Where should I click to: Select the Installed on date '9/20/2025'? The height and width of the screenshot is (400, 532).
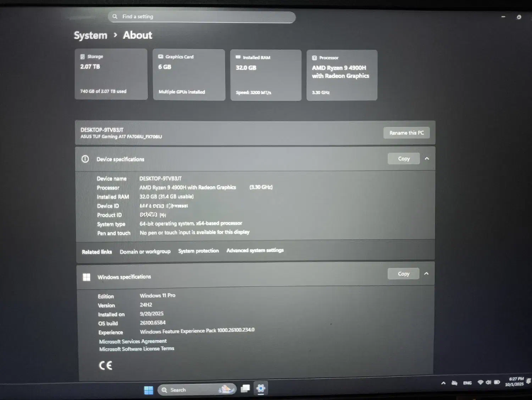pos(152,314)
